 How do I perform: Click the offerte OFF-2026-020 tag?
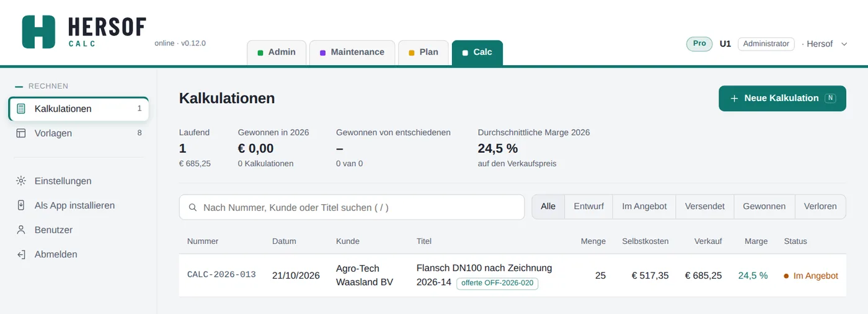coord(497,283)
